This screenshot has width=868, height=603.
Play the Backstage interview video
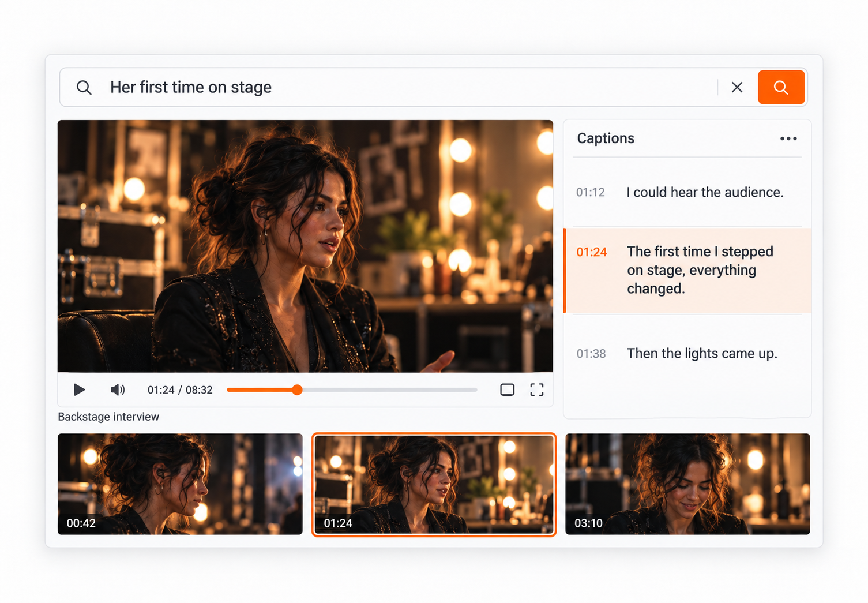79,390
